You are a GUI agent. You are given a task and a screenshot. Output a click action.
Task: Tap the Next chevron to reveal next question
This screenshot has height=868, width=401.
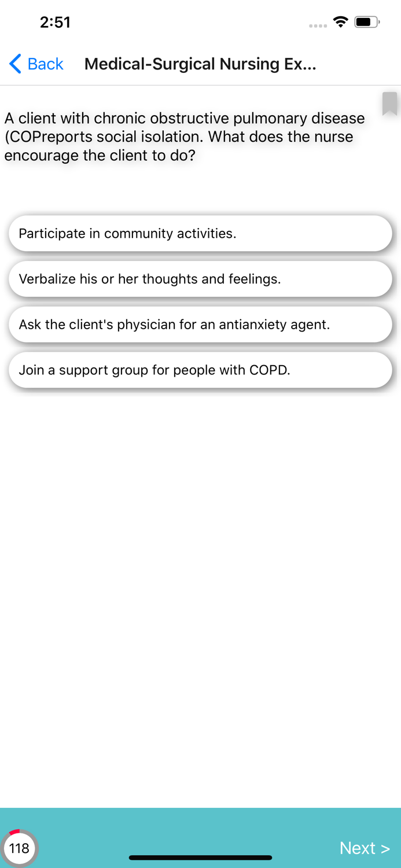coord(387,848)
